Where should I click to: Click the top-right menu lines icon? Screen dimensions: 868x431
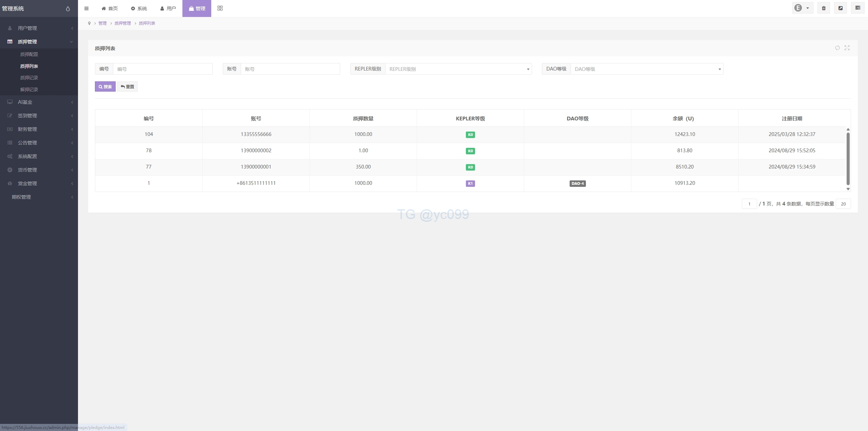(x=858, y=8)
